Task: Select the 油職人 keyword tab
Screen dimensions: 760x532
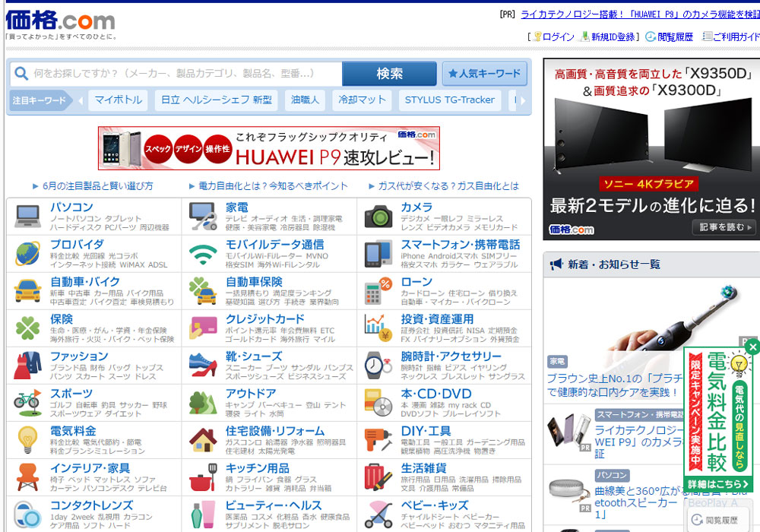Action: [x=306, y=100]
